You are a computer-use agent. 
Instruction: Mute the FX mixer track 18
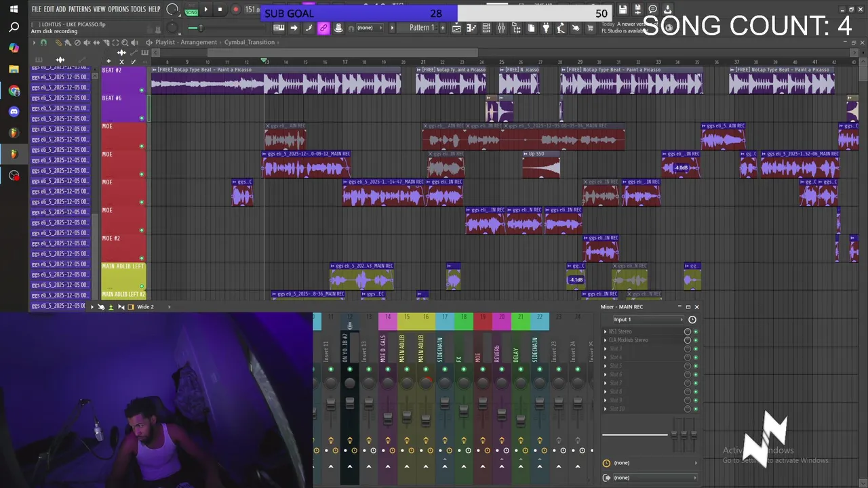(x=464, y=369)
